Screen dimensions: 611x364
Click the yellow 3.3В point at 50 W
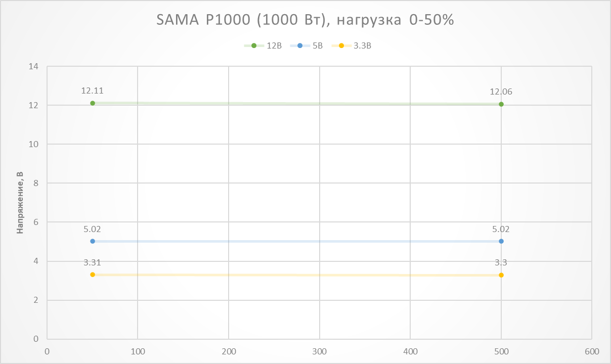point(93,275)
